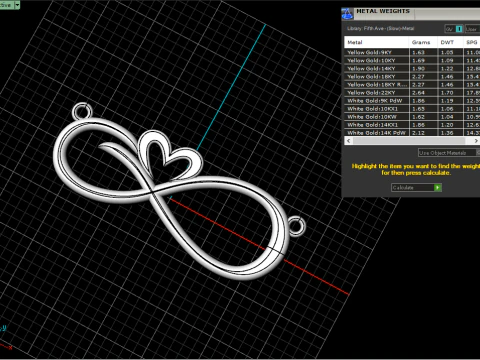
Task: Click the 2.64 grams value for 22KY
Action: click(x=418, y=92)
